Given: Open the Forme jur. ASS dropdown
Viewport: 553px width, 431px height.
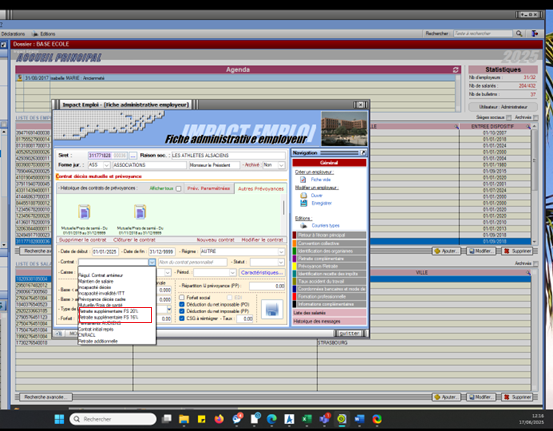Looking at the screenshot, I should [107, 165].
